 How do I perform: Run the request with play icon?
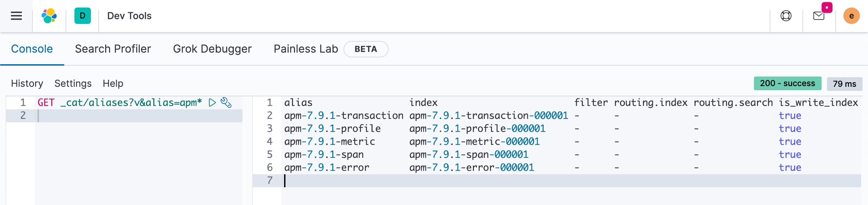(x=212, y=103)
